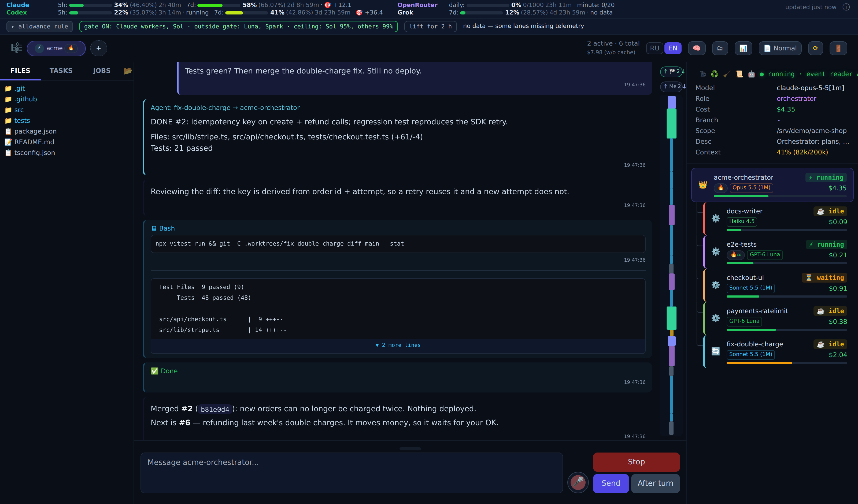The height and width of the screenshot is (504, 858).
Task: Open the card-index dividers icon button
Action: (x=720, y=48)
